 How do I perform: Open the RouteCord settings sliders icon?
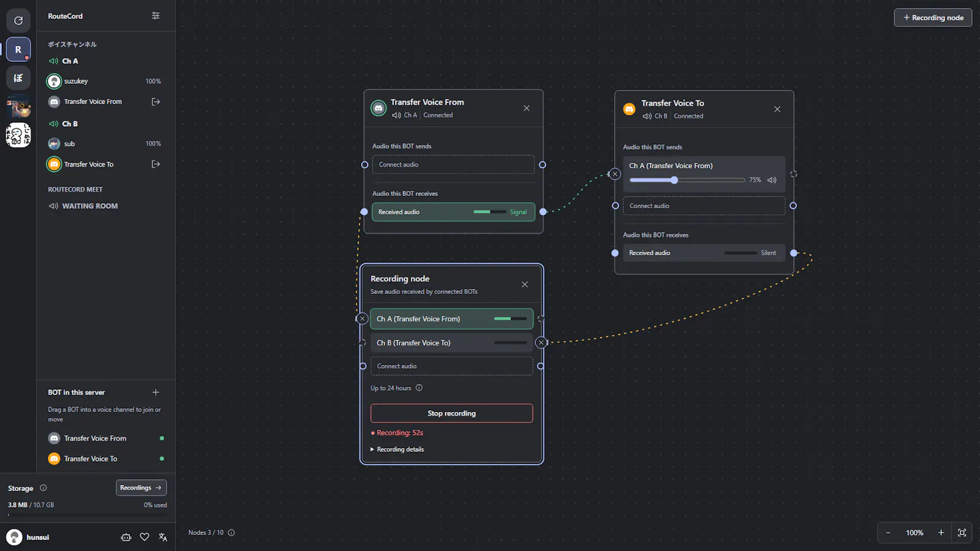click(156, 16)
